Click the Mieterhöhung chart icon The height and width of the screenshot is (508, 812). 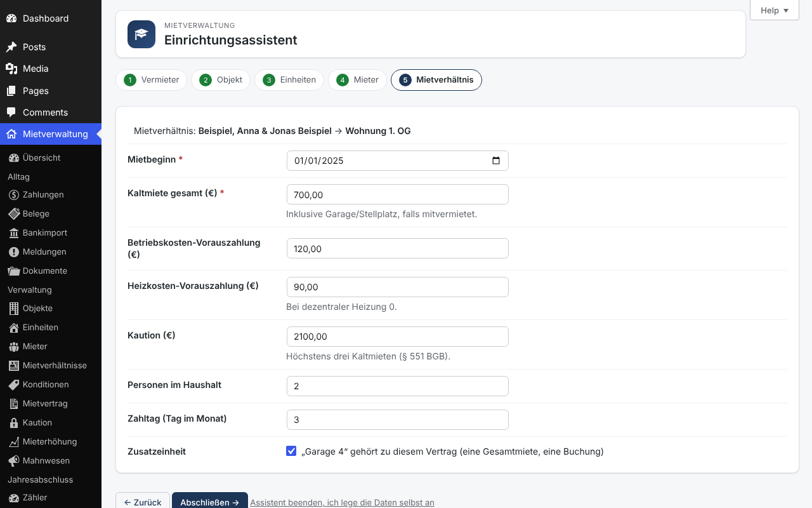point(14,442)
